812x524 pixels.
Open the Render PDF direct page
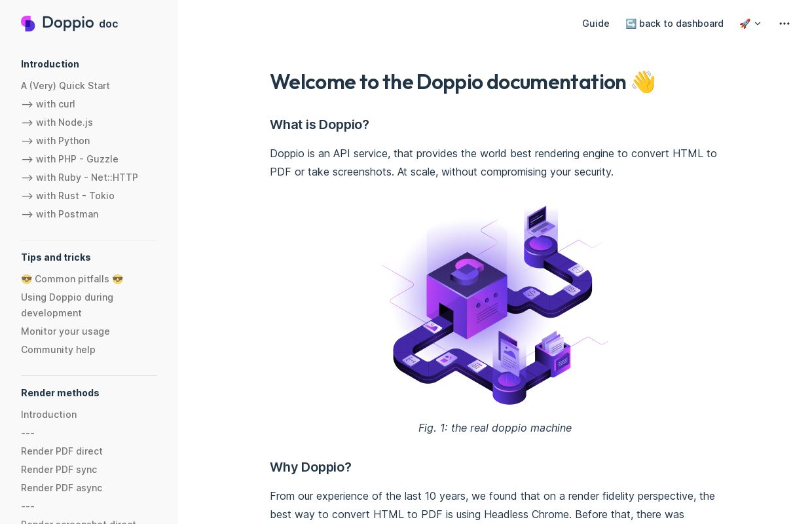click(62, 451)
